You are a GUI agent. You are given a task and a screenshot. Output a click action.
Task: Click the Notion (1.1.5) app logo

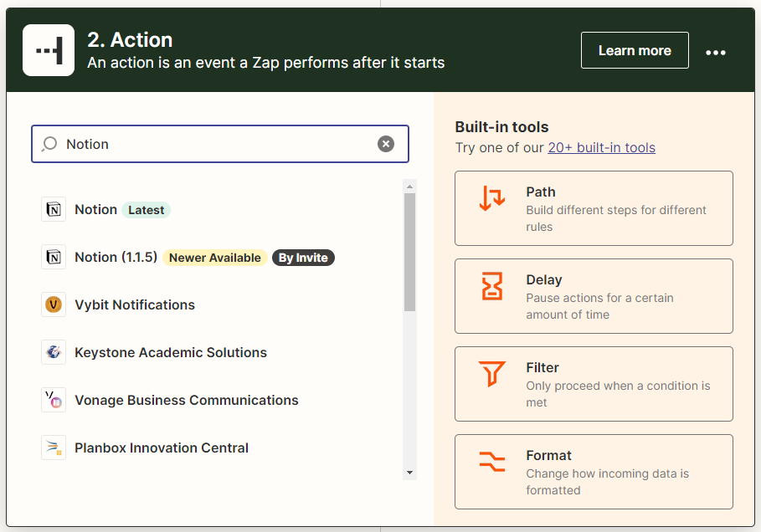click(x=54, y=257)
